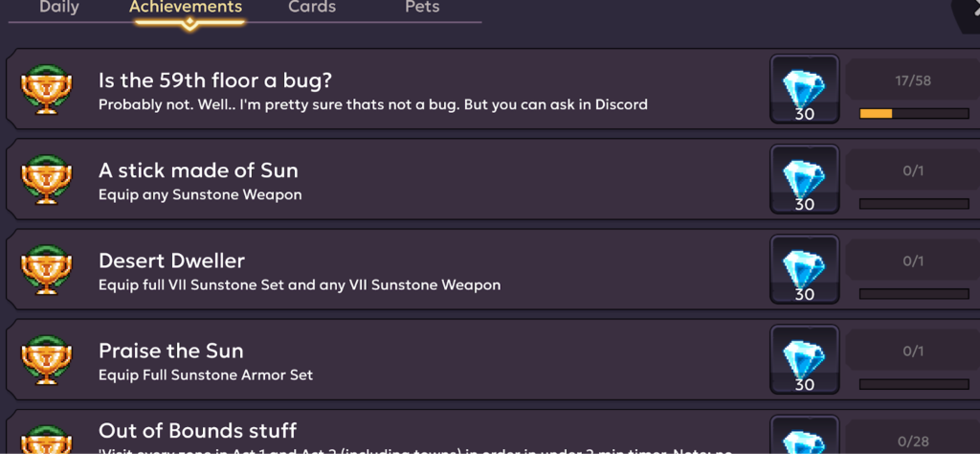Screen dimensions: 980x454
Task: Click the 'Praise the Sun' achievement title
Action: 170,351
